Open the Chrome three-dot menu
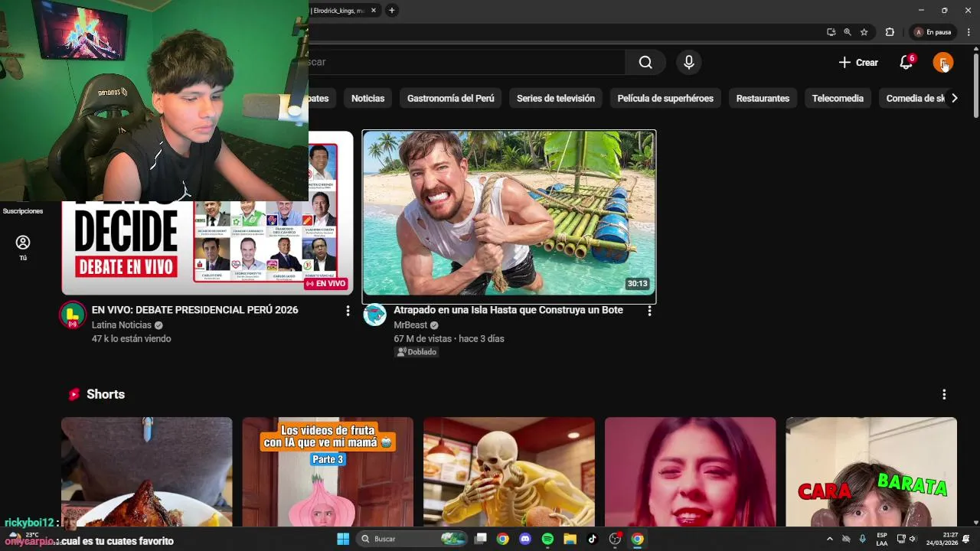 pyautogui.click(x=969, y=32)
